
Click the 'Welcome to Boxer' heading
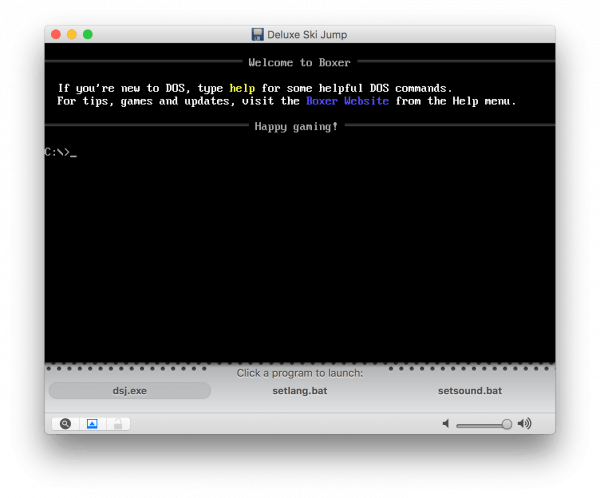299,62
